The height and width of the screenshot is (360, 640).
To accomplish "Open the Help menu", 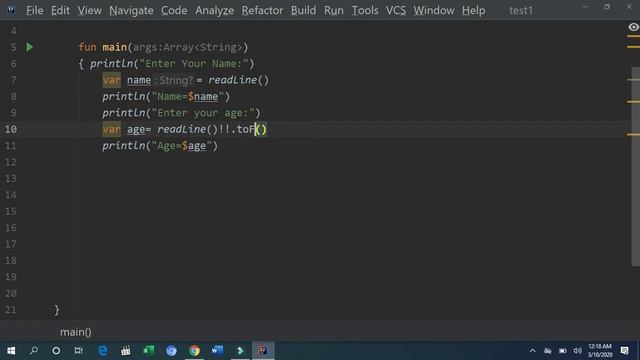I will pyautogui.click(x=473, y=10).
